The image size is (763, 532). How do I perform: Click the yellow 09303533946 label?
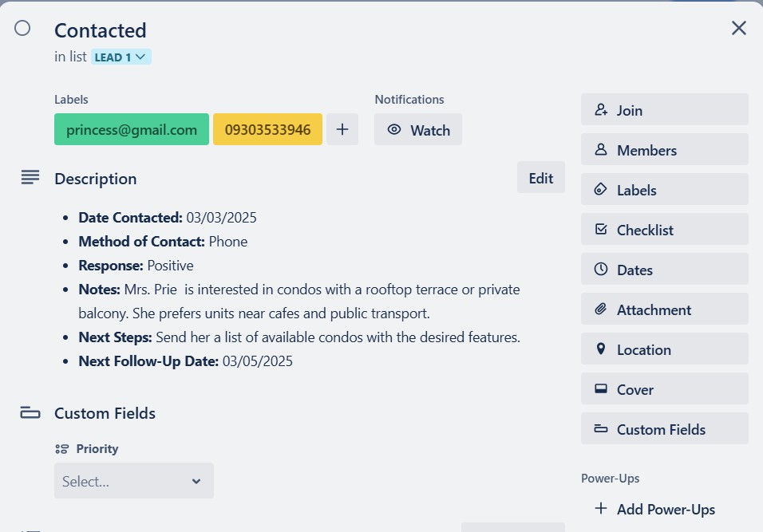point(267,129)
